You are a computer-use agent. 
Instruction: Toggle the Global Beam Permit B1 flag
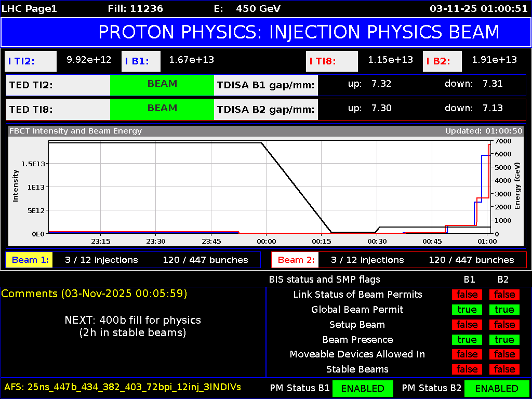[467, 310]
